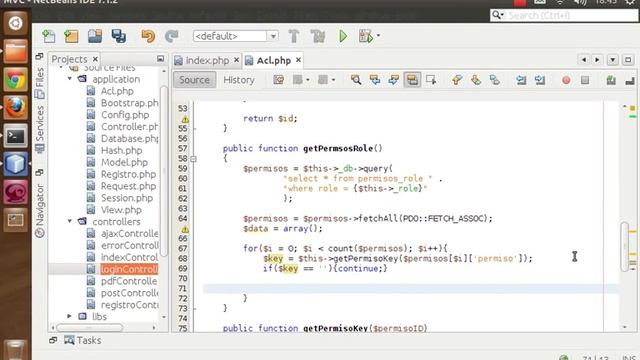Open Firefox from the Ubuntu launcher
This screenshot has width=640, height=360.
tap(16, 108)
